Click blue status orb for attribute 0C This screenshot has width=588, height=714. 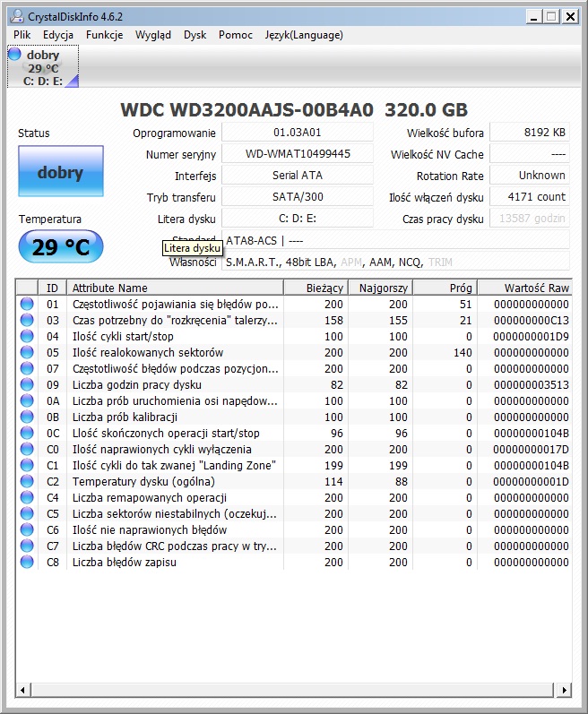pyautogui.click(x=27, y=433)
